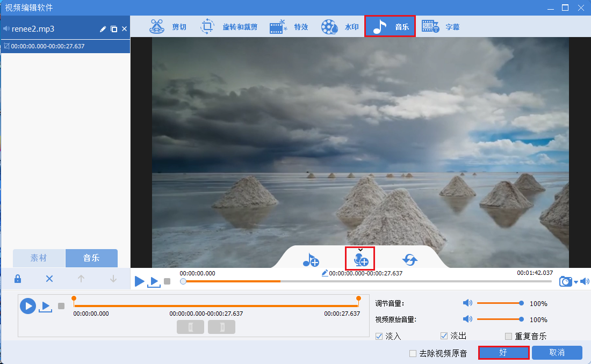Confirm with the 好 button
Screen dimensions: 591x364
pos(503,353)
